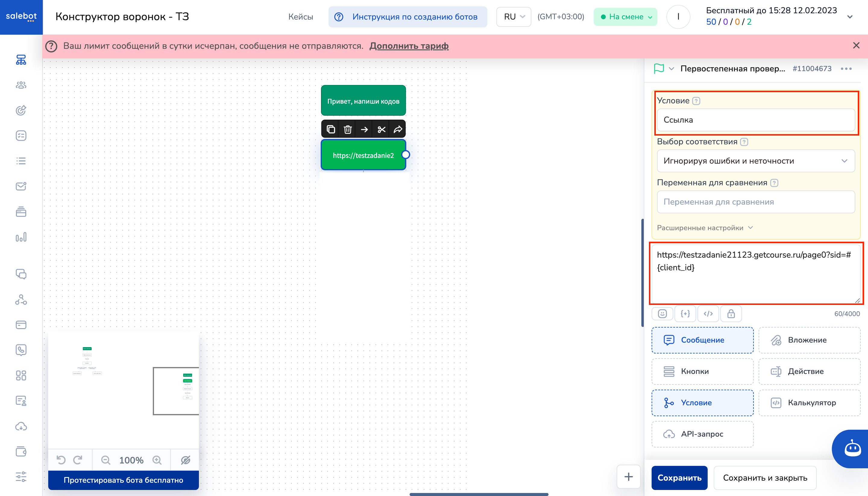868x496 pixels.
Task: Select the Условие block tab
Action: [703, 403]
